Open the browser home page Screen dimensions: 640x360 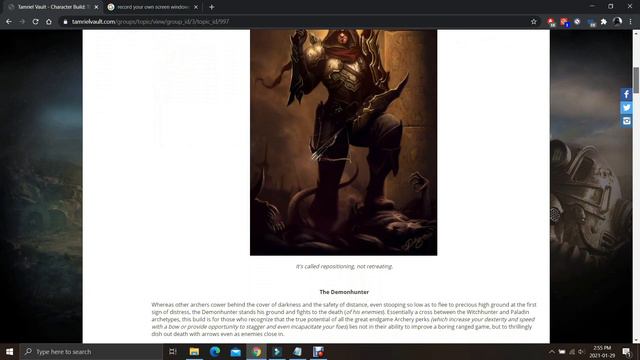click(49, 22)
